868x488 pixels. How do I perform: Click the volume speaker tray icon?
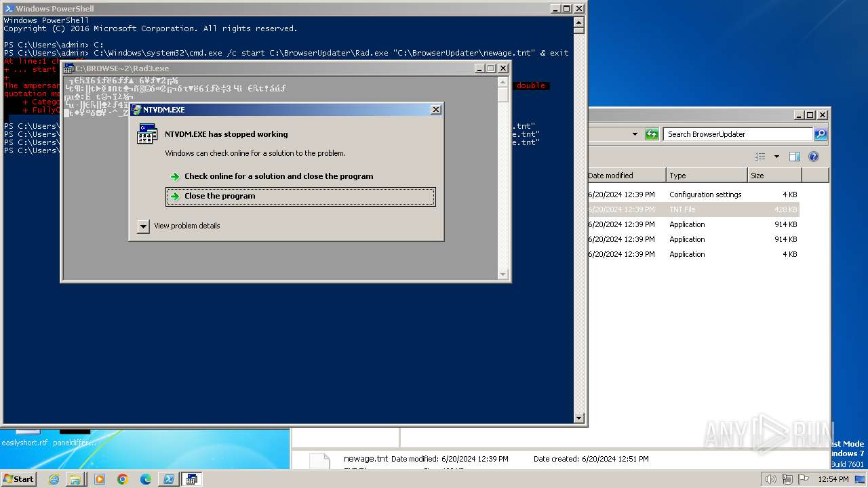coord(770,479)
